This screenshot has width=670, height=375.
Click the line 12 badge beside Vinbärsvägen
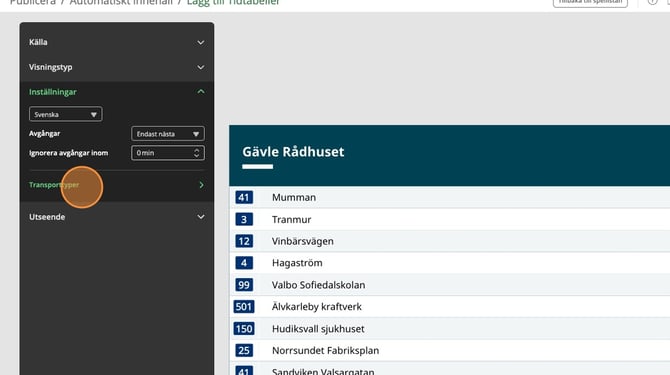point(244,241)
